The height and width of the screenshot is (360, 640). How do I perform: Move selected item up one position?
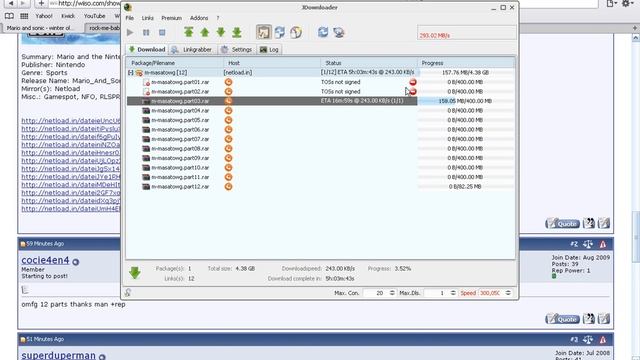204,32
